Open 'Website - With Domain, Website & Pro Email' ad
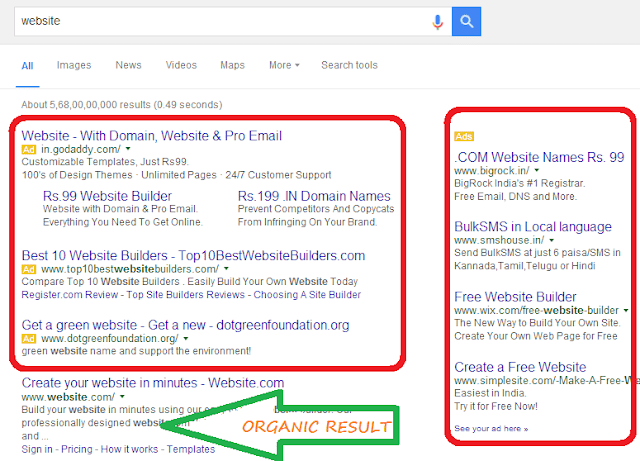This screenshot has height=461, width=640. pos(151,136)
